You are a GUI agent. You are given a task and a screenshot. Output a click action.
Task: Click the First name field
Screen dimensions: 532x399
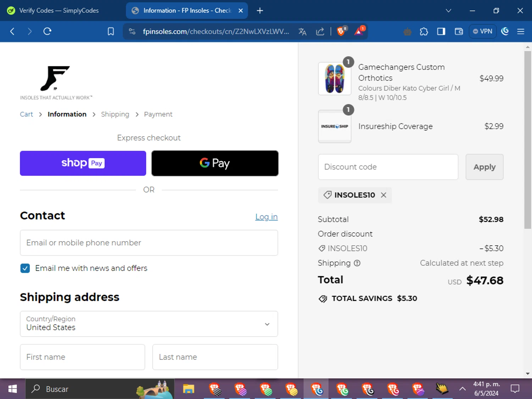[x=83, y=357]
